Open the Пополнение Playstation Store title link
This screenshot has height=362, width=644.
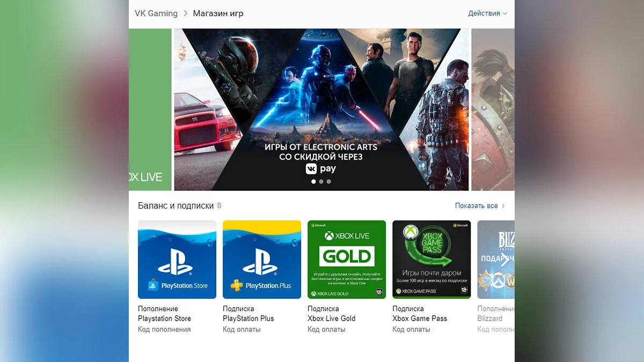coord(164,314)
